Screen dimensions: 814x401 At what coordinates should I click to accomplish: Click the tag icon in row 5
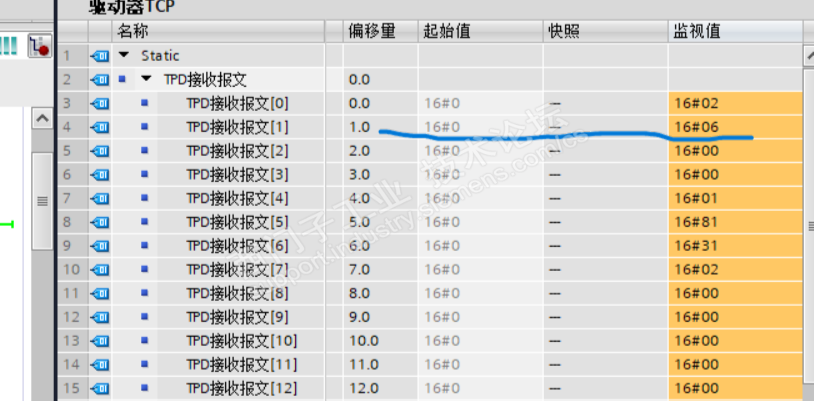(x=100, y=151)
